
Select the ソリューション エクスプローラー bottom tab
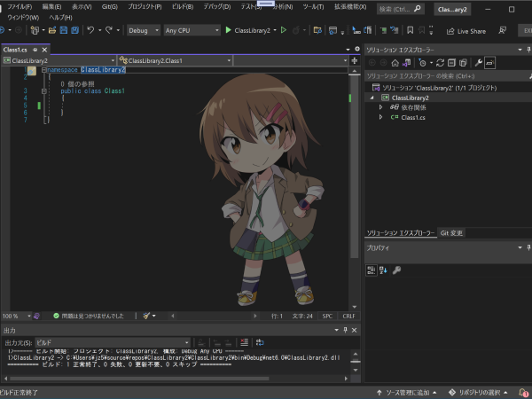click(401, 233)
